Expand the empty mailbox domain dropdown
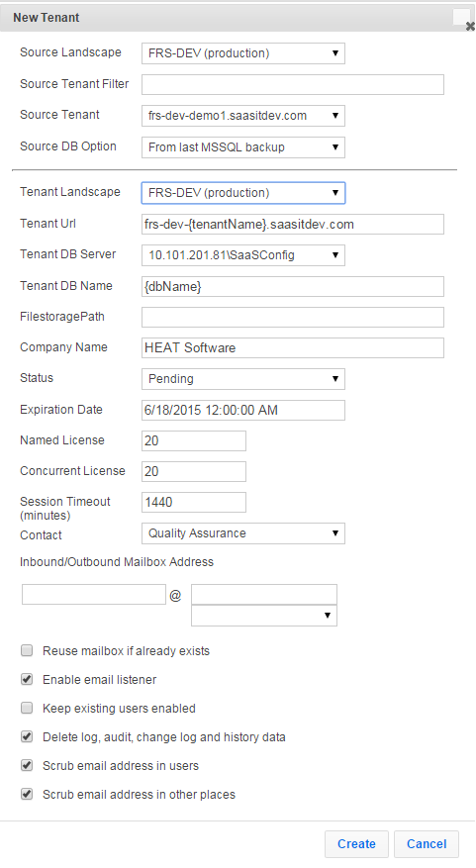476x868 pixels. click(x=264, y=616)
